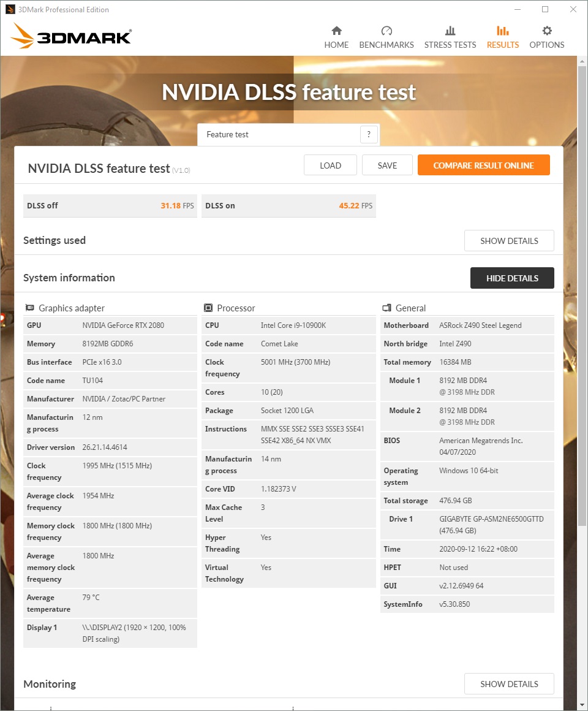This screenshot has width=588, height=711.
Task: Go to the Home icon in navigation
Action: 336,31
